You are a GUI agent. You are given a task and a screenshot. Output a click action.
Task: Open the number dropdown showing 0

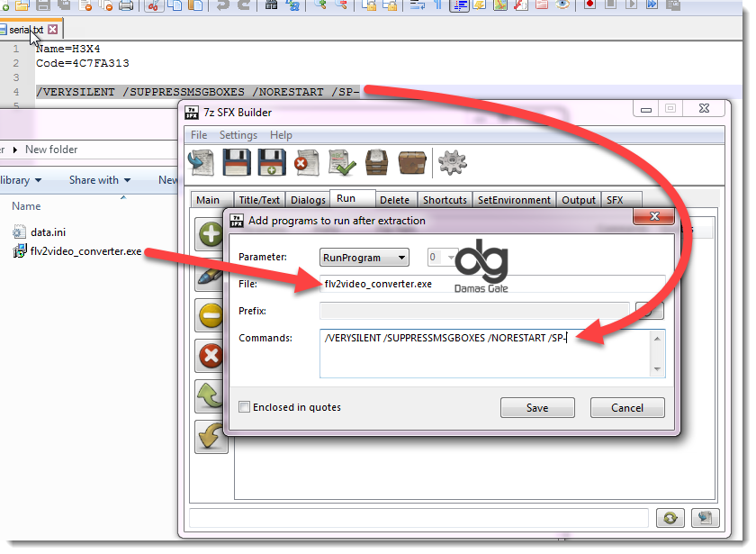442,258
